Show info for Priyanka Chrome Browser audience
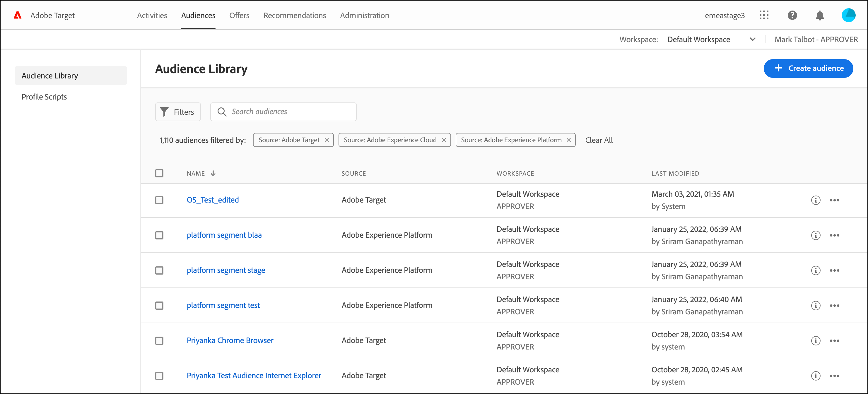The height and width of the screenshot is (394, 868). 816,340
